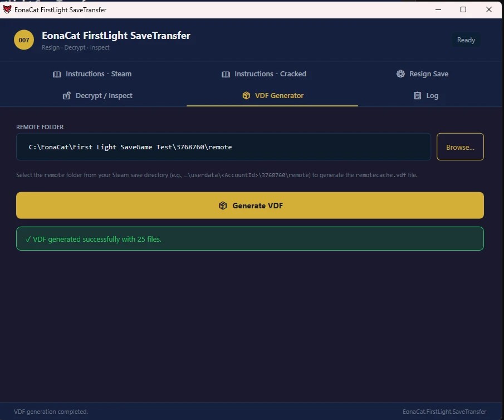Click the 'VDF generated successfully with 25 files' message
This screenshot has height=420, width=504.
click(x=249, y=239)
